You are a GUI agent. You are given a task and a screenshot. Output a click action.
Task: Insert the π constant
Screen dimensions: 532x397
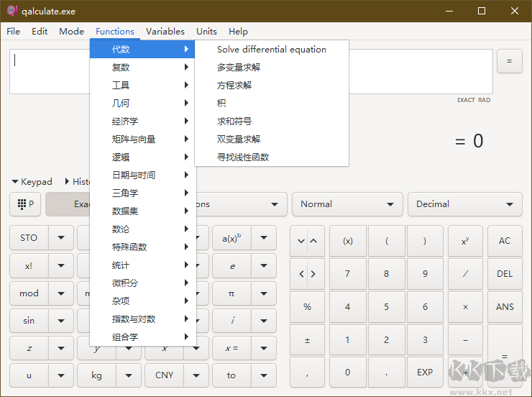click(231, 293)
